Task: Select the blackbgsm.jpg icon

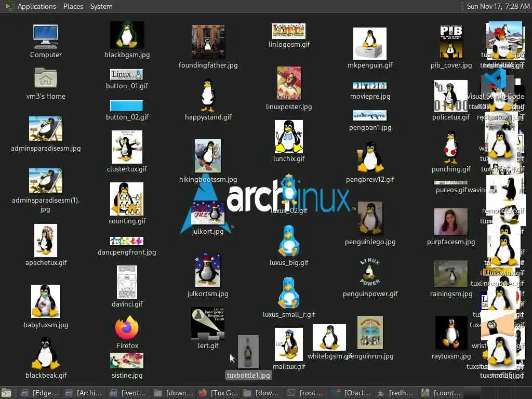Action: [x=127, y=35]
